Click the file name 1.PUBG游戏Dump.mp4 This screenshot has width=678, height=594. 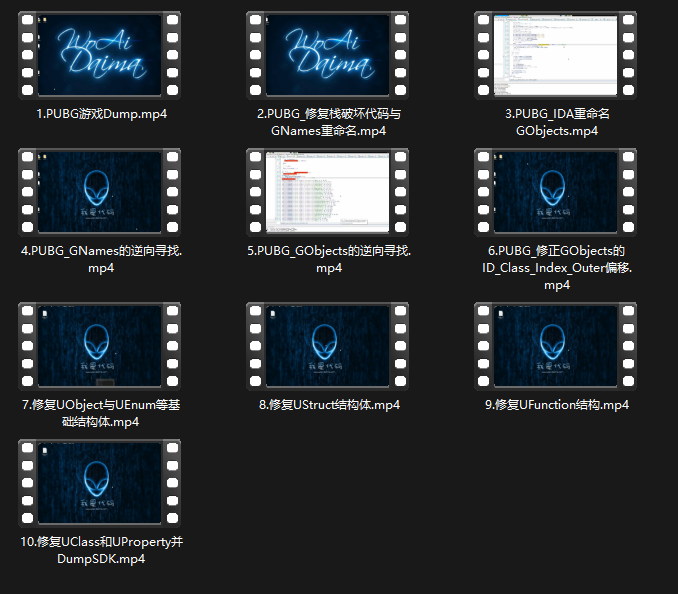pos(102,114)
